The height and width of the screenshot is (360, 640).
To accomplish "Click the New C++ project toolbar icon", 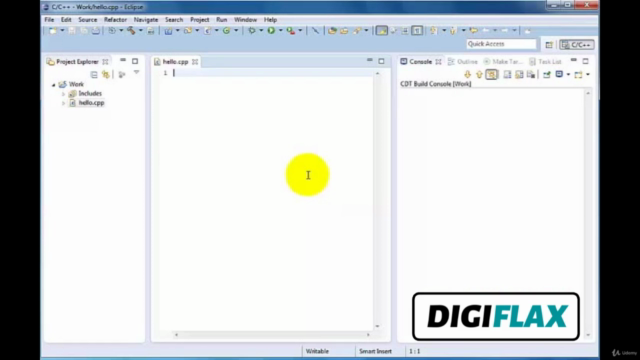I will 168,31.
